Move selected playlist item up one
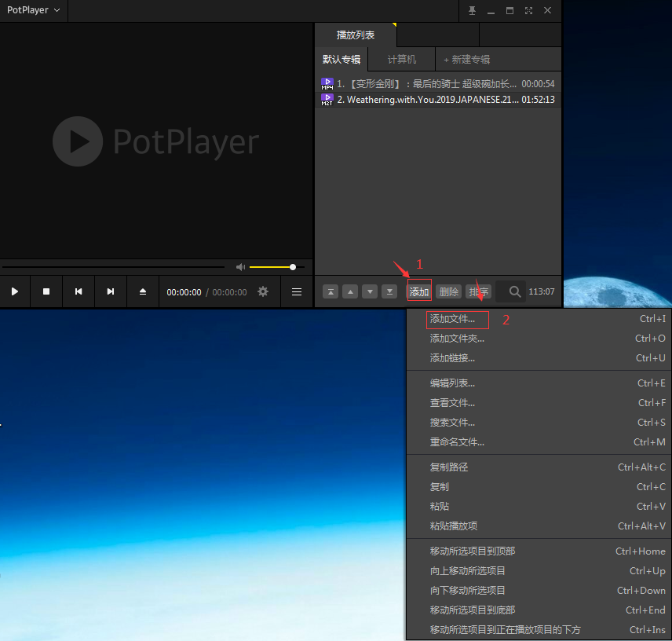Viewport: 672px width, 641px height. point(350,292)
